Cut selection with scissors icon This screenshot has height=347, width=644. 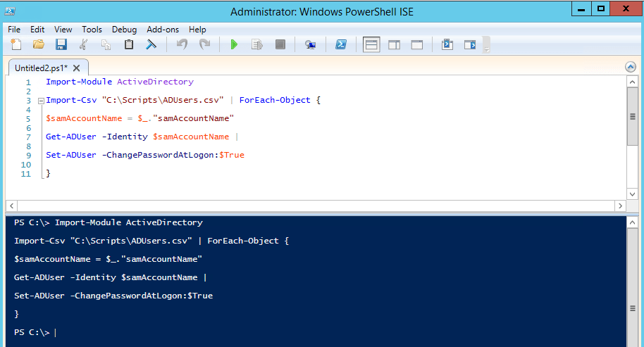pyautogui.click(x=83, y=44)
